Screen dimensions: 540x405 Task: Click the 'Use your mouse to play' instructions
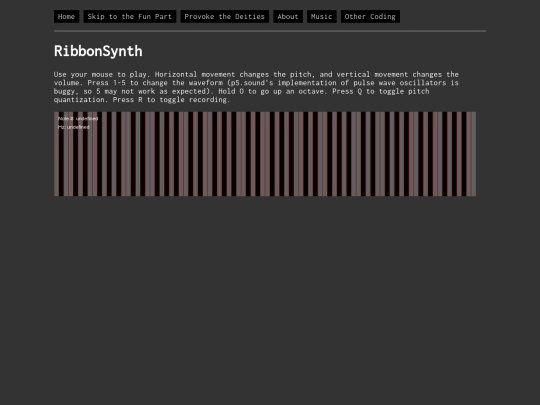(x=256, y=87)
